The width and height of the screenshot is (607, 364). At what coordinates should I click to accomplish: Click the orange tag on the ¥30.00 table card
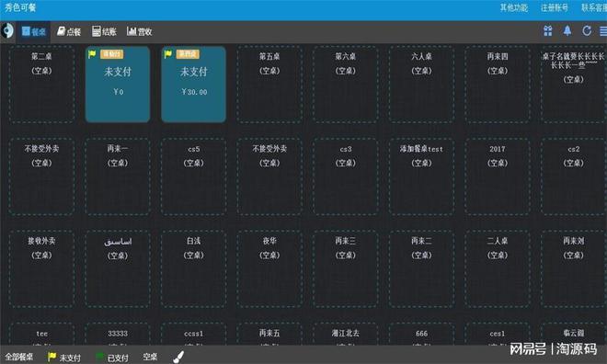188,54
